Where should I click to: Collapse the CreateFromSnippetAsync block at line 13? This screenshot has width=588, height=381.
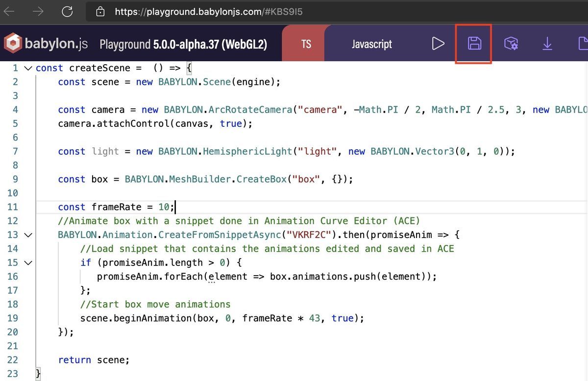click(28, 235)
